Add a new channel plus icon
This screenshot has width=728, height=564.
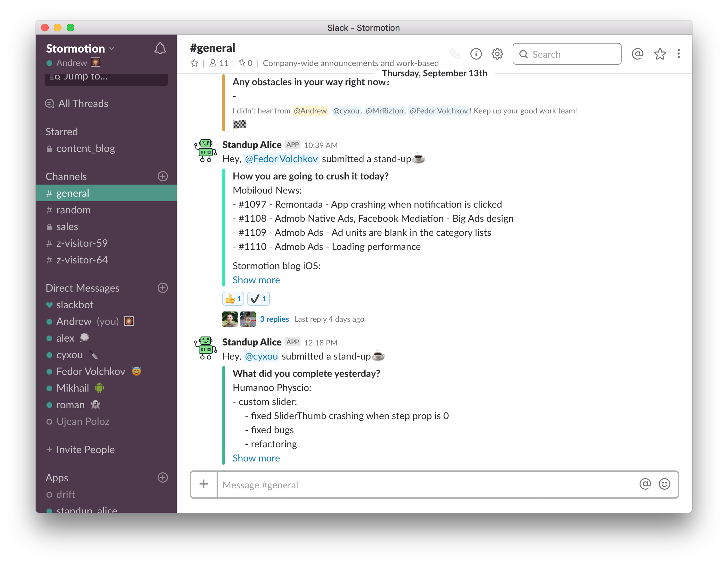(163, 176)
